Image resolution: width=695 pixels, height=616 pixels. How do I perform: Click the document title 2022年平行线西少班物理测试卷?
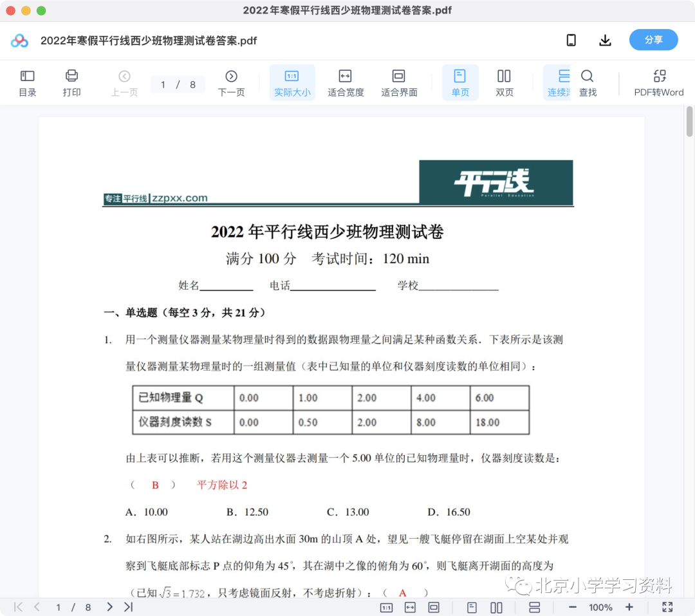(x=327, y=232)
